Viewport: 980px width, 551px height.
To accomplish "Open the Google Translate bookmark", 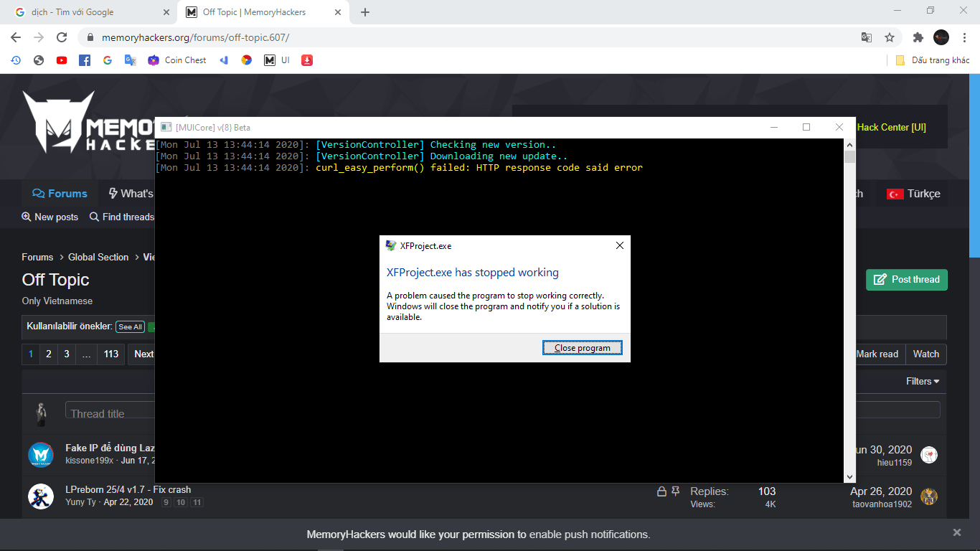I will click(131, 60).
